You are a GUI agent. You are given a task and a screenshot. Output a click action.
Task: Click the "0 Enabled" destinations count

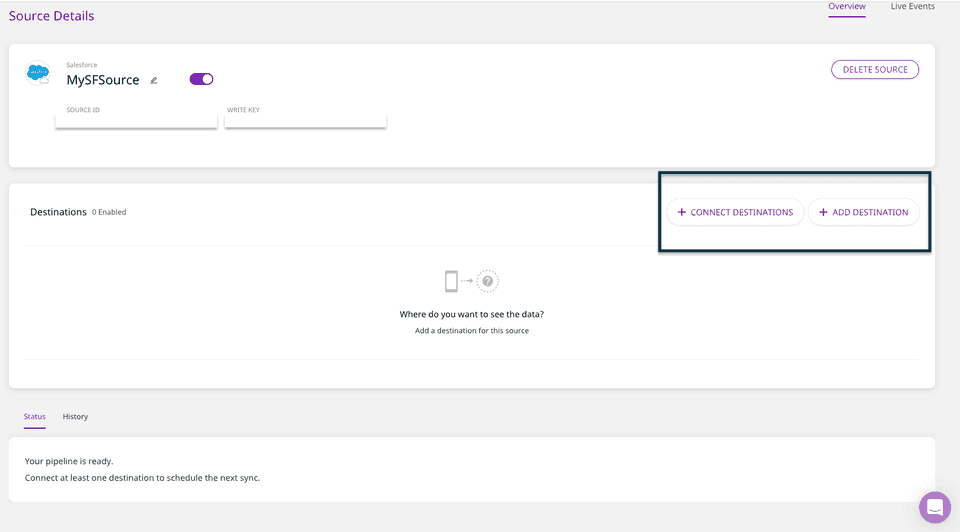109,212
